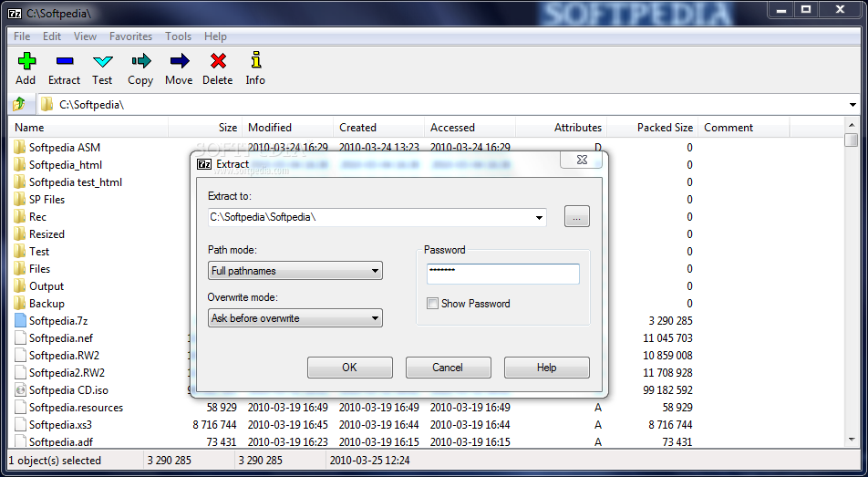868x477 pixels.
Task: Click the Files folder icon
Action: [20, 269]
